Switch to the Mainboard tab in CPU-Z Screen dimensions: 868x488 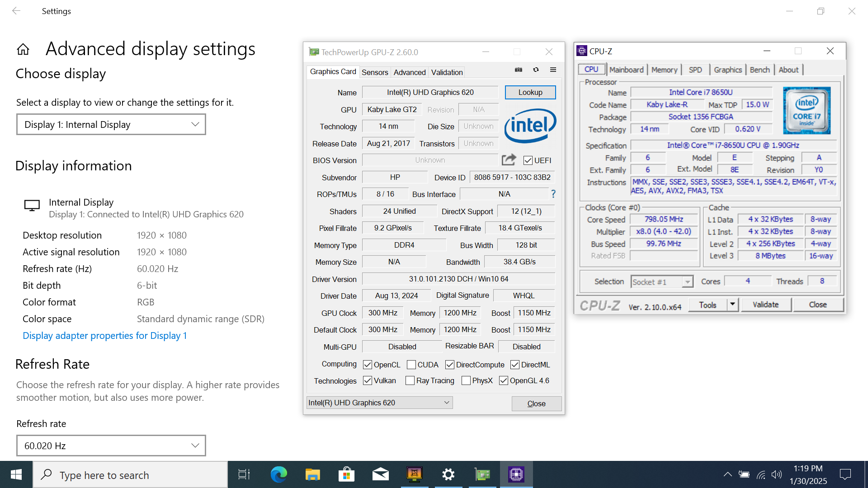coord(626,70)
